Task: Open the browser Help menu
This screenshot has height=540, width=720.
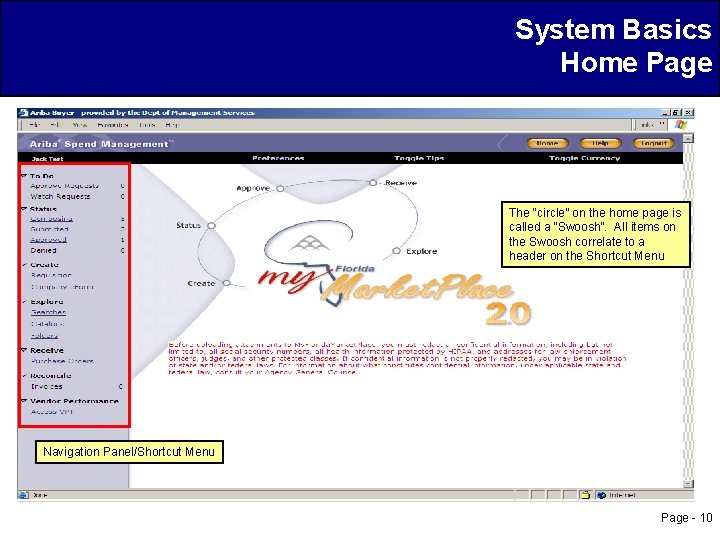Action: point(172,124)
